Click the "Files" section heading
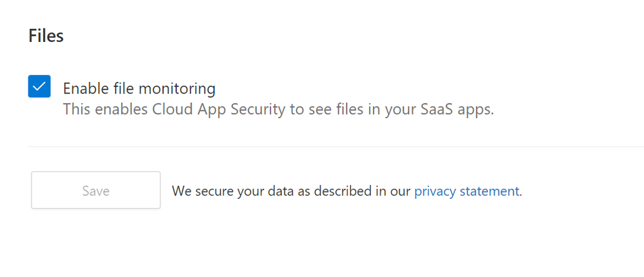 coord(46,36)
